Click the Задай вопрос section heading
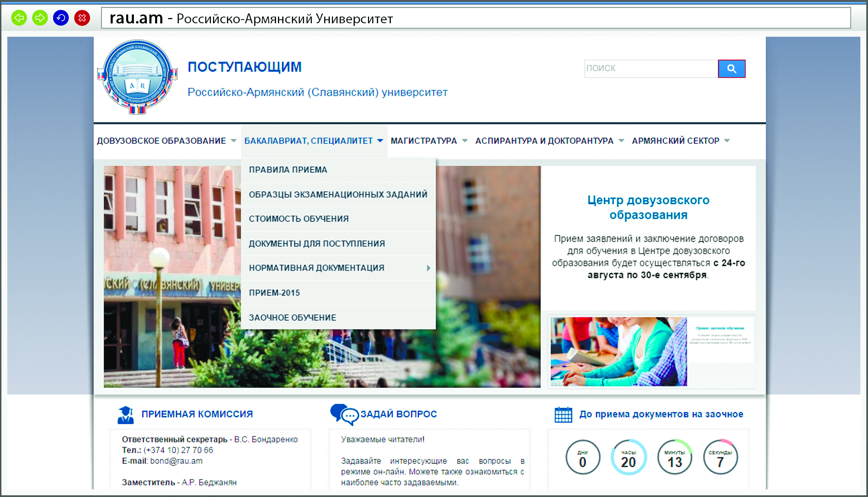Image resolution: width=868 pixels, height=497 pixels. point(399,414)
